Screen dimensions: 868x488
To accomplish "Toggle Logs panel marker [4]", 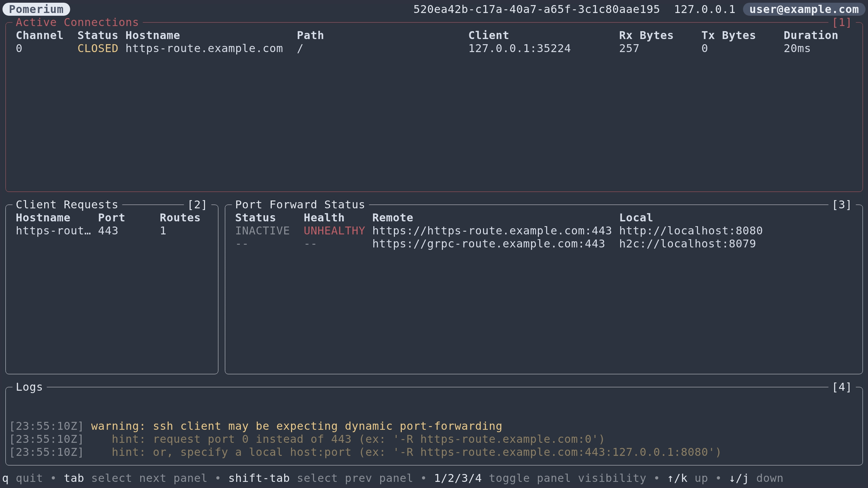I will click(842, 387).
